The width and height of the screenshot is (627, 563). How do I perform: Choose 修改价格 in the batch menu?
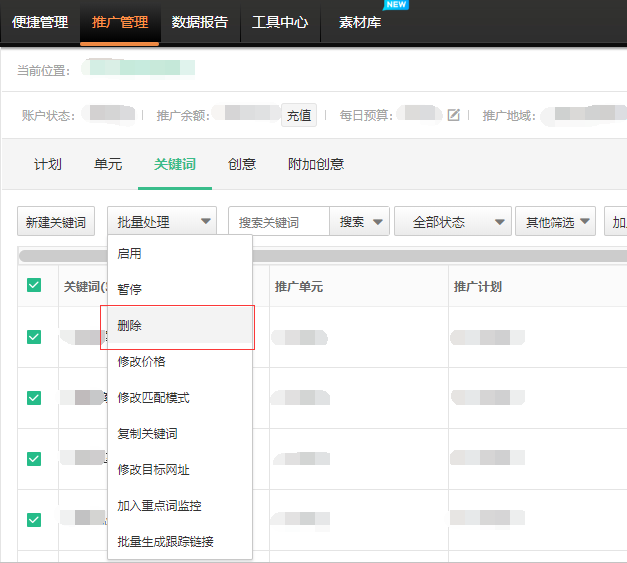tap(141, 362)
